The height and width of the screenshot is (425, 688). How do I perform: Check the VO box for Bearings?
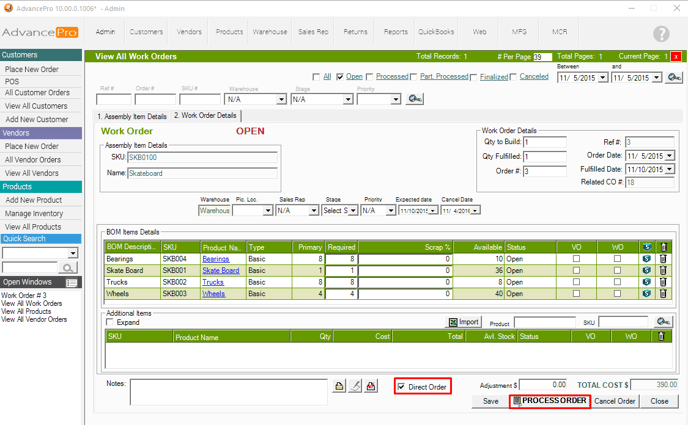point(575,259)
